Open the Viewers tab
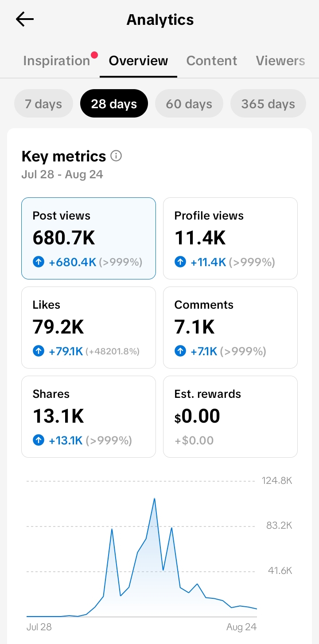The image size is (319, 644). coord(280,61)
